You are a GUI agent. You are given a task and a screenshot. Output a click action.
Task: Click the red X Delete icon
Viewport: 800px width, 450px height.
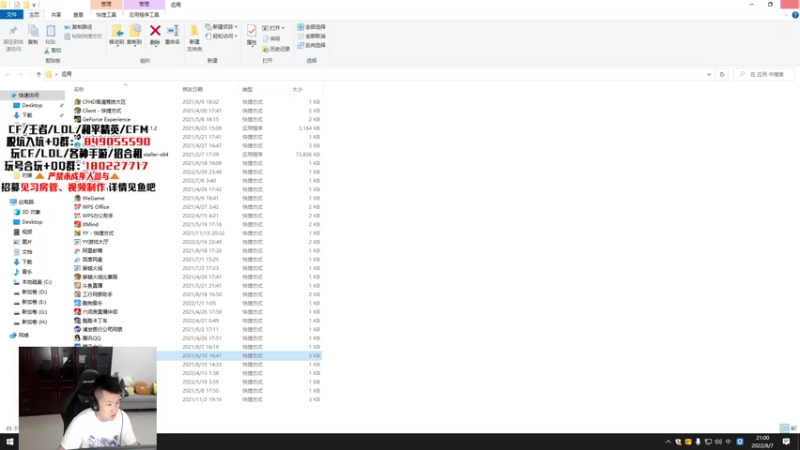(155, 31)
